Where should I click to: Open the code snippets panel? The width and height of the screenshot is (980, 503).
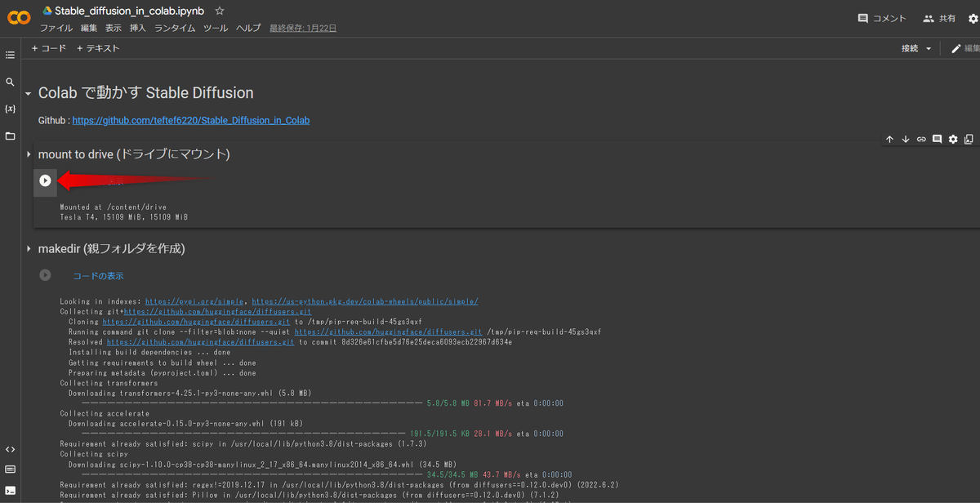(x=10, y=449)
